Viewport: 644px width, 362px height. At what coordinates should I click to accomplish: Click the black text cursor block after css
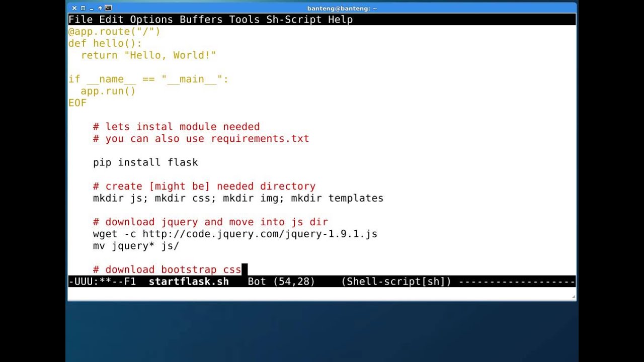pyautogui.click(x=245, y=269)
